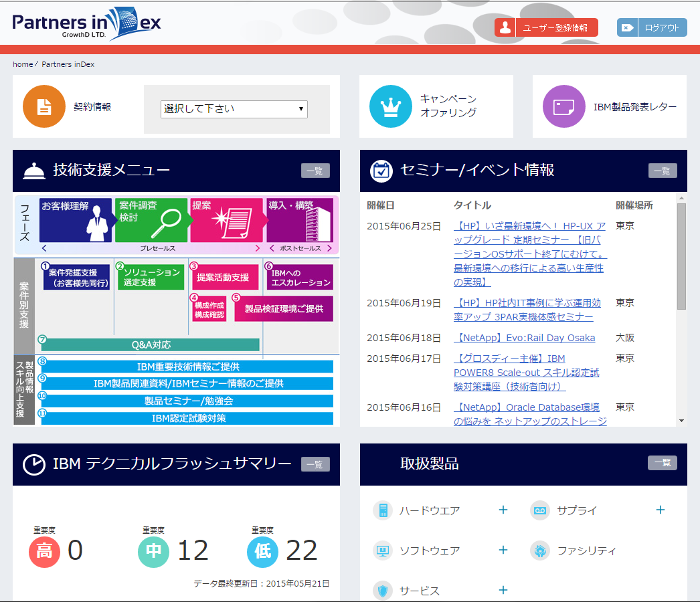The width and height of the screenshot is (700, 602).
Task: Click the IBM認定試験対策 bar
Action: click(x=187, y=418)
